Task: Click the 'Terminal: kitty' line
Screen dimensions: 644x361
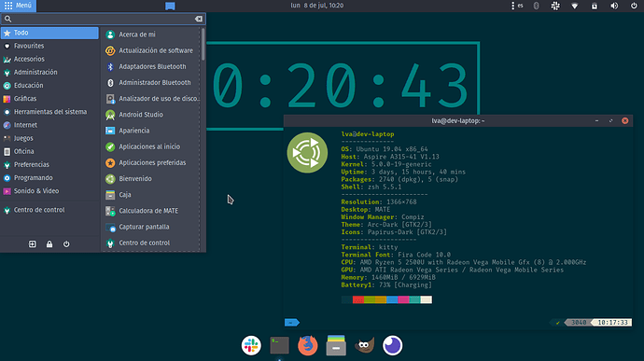Action: pos(370,247)
